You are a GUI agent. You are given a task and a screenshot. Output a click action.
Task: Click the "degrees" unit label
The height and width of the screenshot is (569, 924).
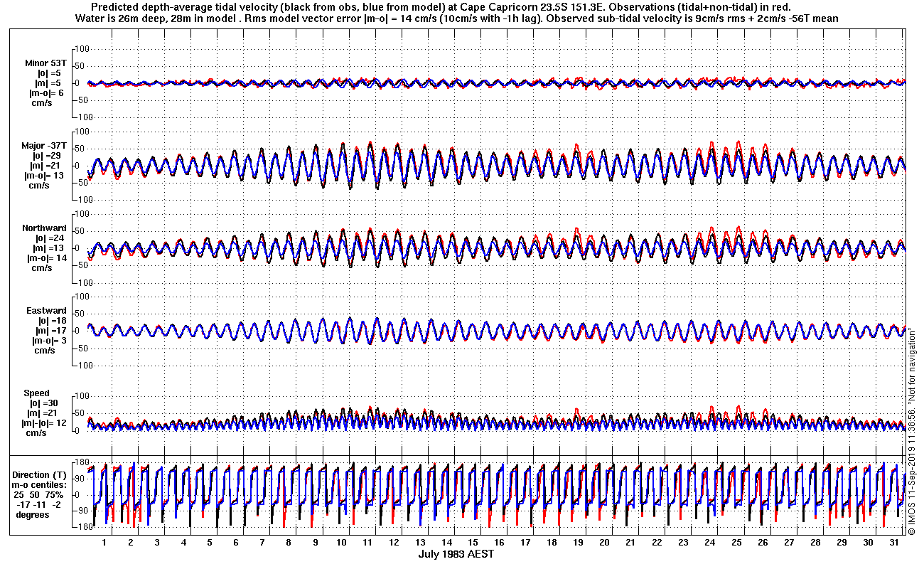click(33, 514)
